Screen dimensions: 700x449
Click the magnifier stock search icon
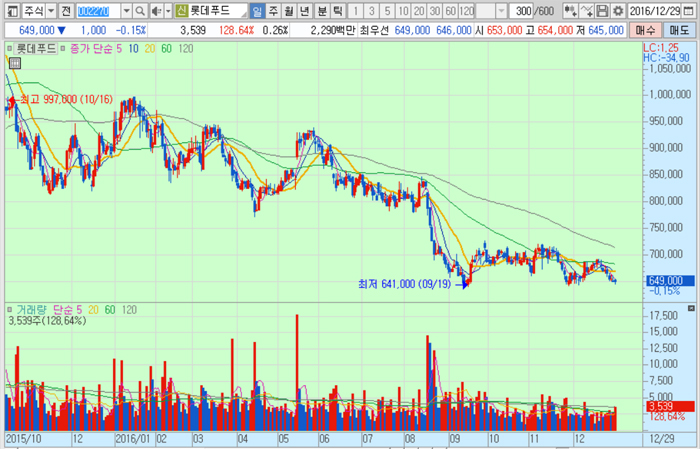tap(139, 10)
